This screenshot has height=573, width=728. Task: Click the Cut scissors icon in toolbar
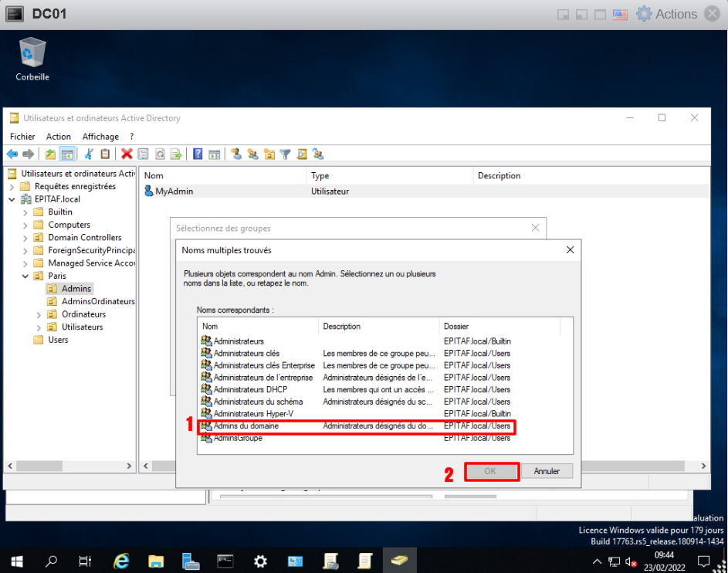[x=90, y=154]
